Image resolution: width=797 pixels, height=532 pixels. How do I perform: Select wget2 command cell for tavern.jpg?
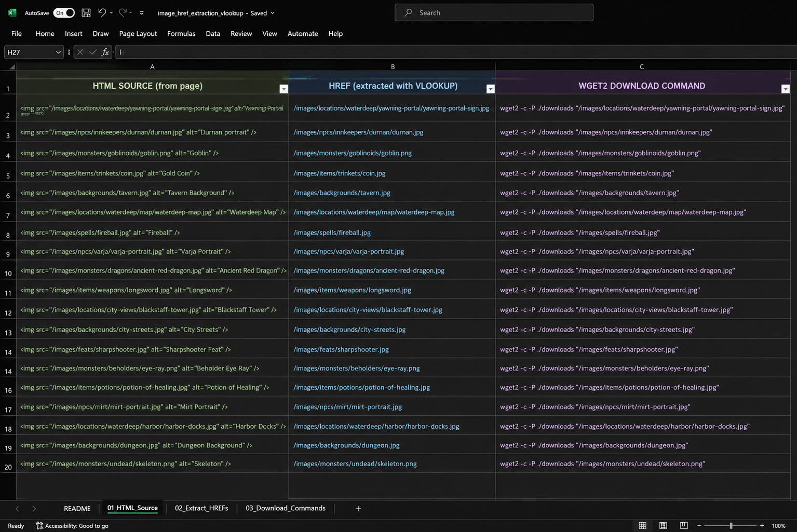643,193
